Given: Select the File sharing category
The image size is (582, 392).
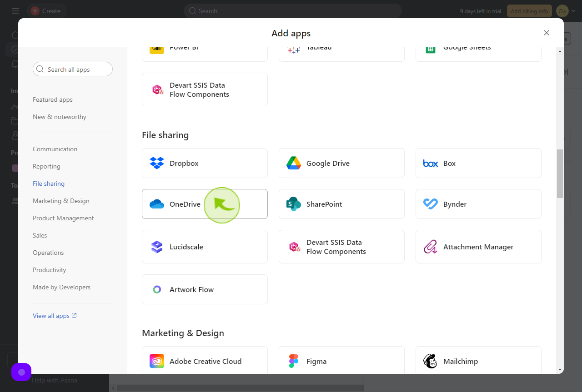Looking at the screenshot, I should tap(49, 184).
